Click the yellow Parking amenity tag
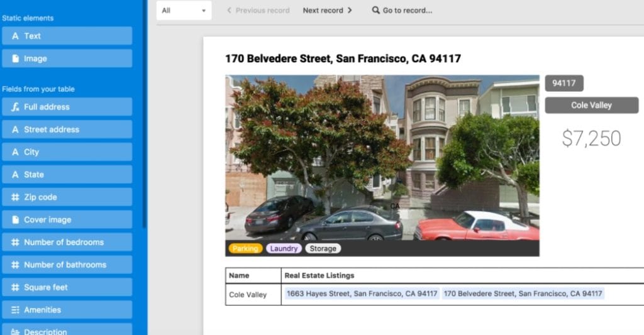This screenshot has height=335, width=644. 245,248
